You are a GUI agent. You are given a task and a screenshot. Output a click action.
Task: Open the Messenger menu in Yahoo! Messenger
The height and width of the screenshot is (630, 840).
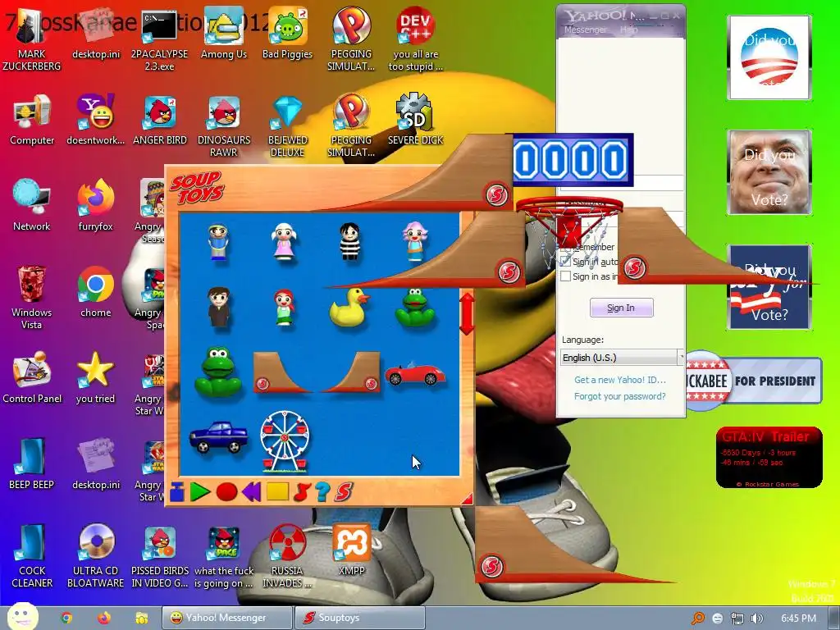coord(585,30)
